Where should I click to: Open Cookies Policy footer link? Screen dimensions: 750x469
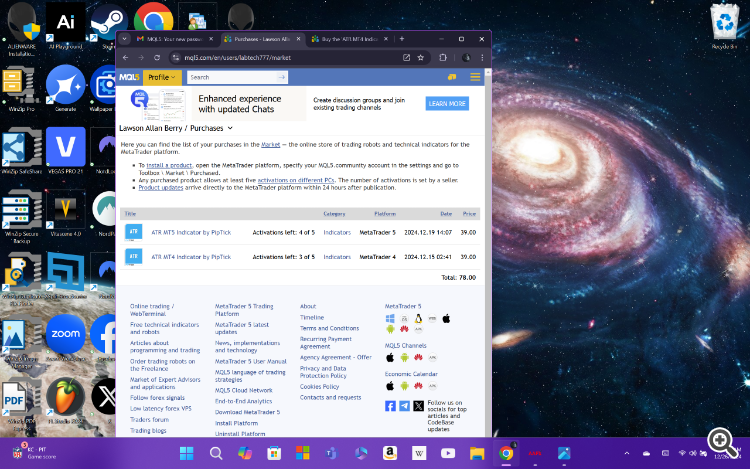coord(319,387)
